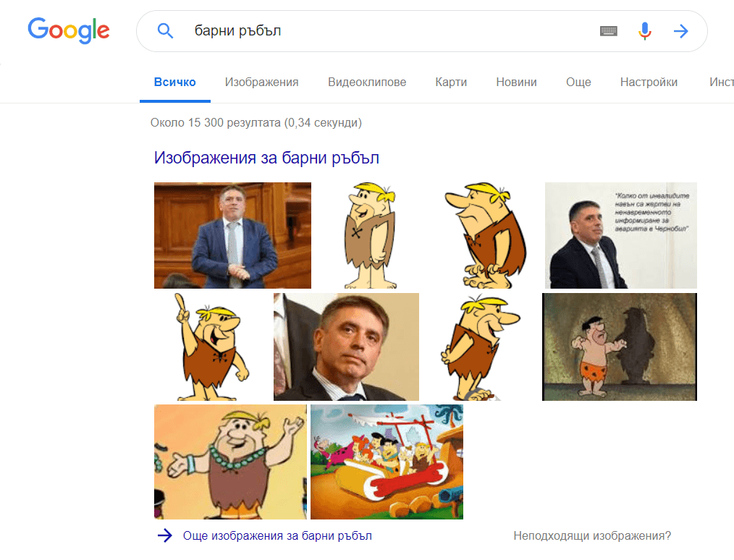
Task: Click Още изображения за барни ръбъл link
Action: click(x=277, y=535)
